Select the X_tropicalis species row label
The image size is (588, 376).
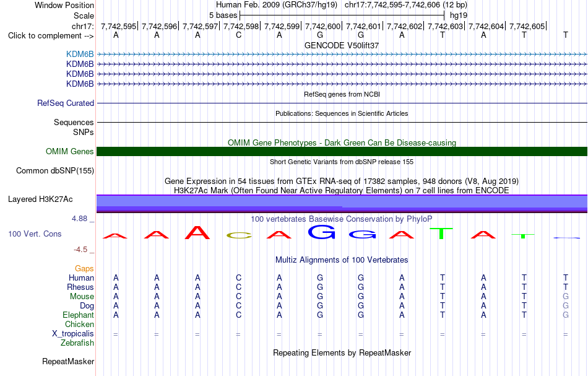point(73,334)
